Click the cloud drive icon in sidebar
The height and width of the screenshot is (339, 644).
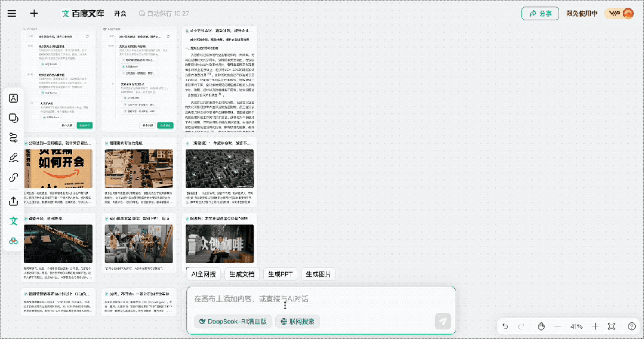(14, 241)
